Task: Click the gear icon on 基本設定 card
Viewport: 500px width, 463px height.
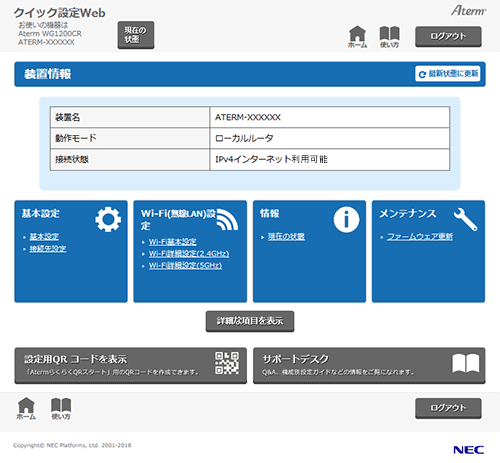Action: pyautogui.click(x=108, y=219)
